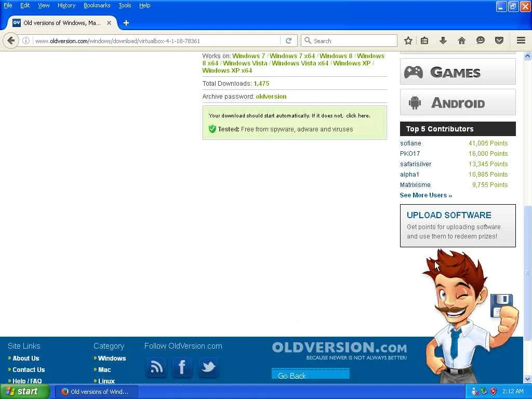Viewport: 532px width, 399px height.
Task: Click the taskbar clock showing 2:12 AM
Action: click(x=513, y=392)
